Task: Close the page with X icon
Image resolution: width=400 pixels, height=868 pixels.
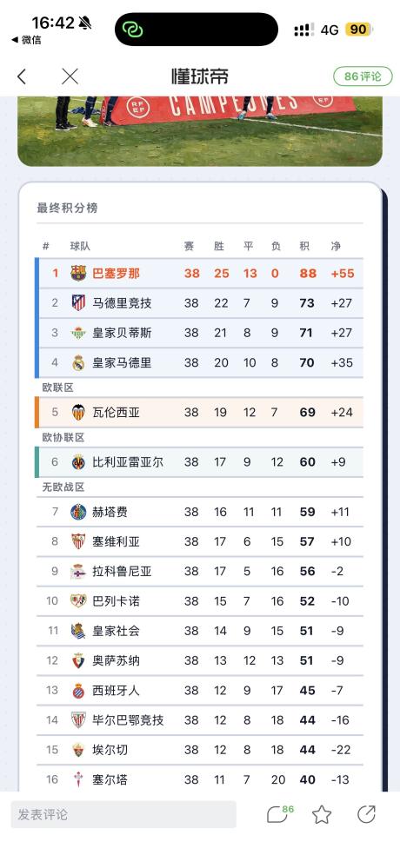Action: [70, 76]
